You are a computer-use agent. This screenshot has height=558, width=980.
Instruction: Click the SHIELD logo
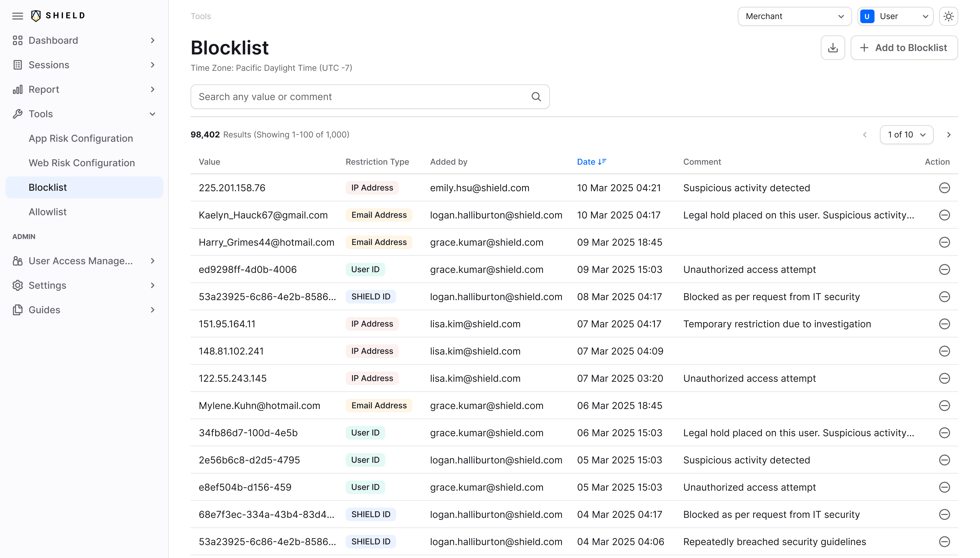click(x=58, y=16)
